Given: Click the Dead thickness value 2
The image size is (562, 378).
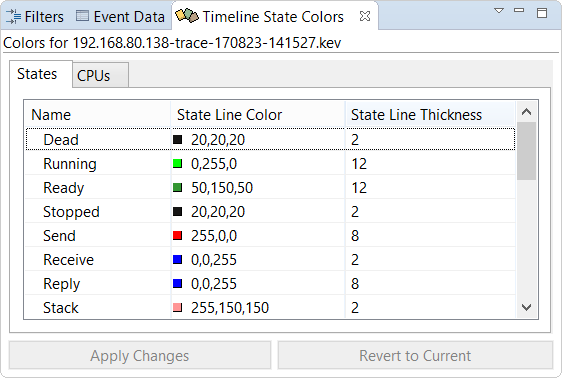Looking at the screenshot, I should tap(355, 140).
